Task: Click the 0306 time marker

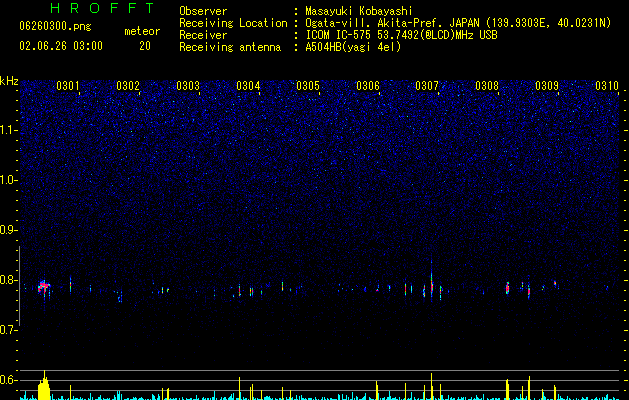Action: [x=368, y=86]
